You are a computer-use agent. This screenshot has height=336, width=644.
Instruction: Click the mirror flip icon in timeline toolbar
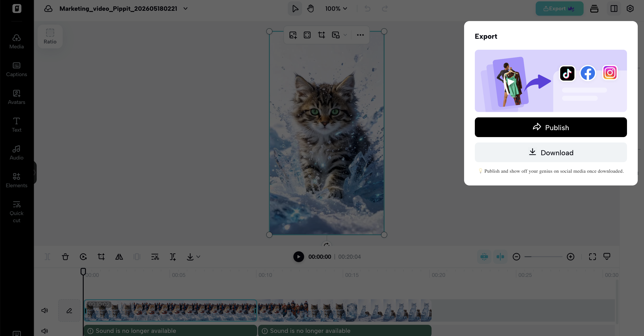pos(119,257)
